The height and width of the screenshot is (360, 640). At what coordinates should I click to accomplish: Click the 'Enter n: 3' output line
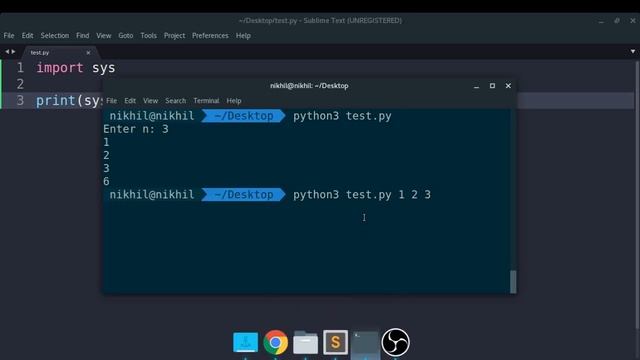136,129
